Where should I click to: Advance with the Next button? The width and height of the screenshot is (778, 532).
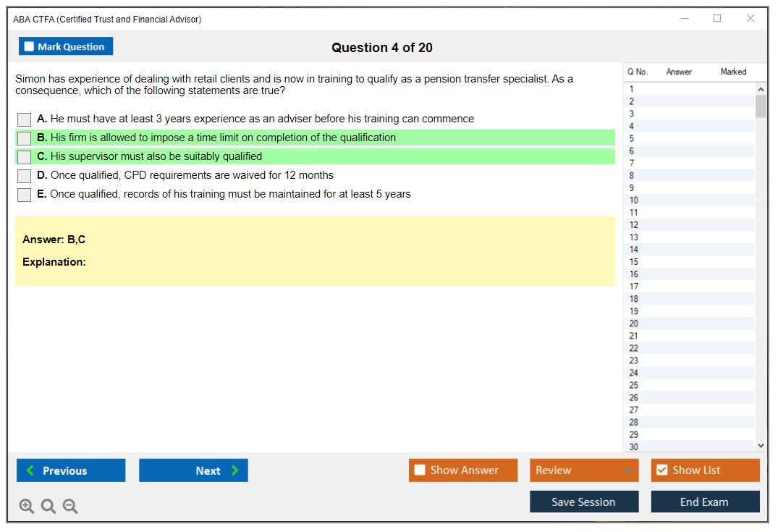[193, 470]
